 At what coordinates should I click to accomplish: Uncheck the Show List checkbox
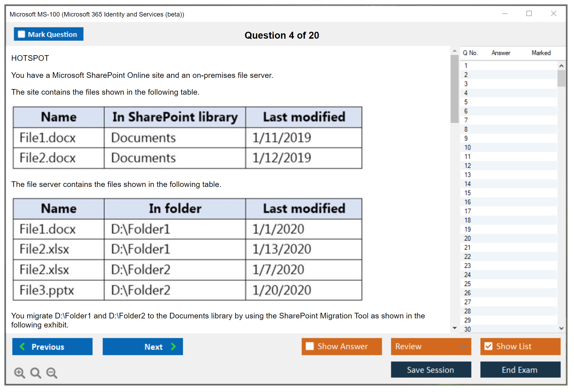[x=488, y=346]
